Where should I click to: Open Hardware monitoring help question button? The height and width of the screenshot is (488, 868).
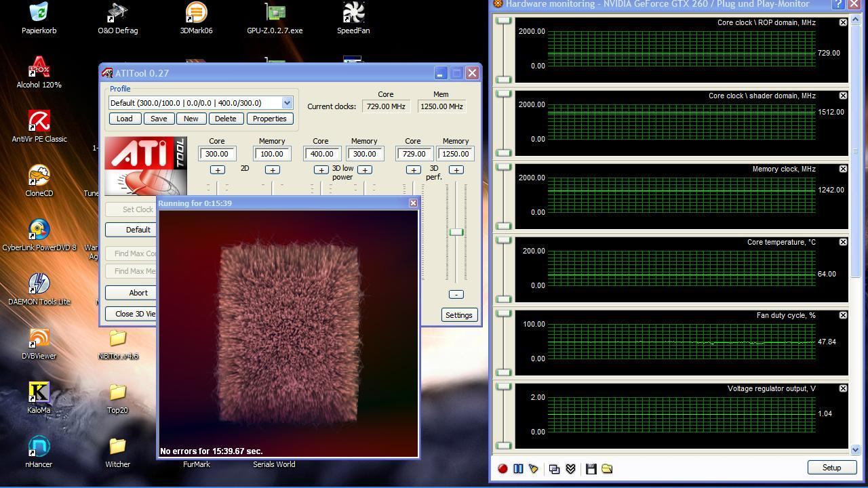[838, 4]
